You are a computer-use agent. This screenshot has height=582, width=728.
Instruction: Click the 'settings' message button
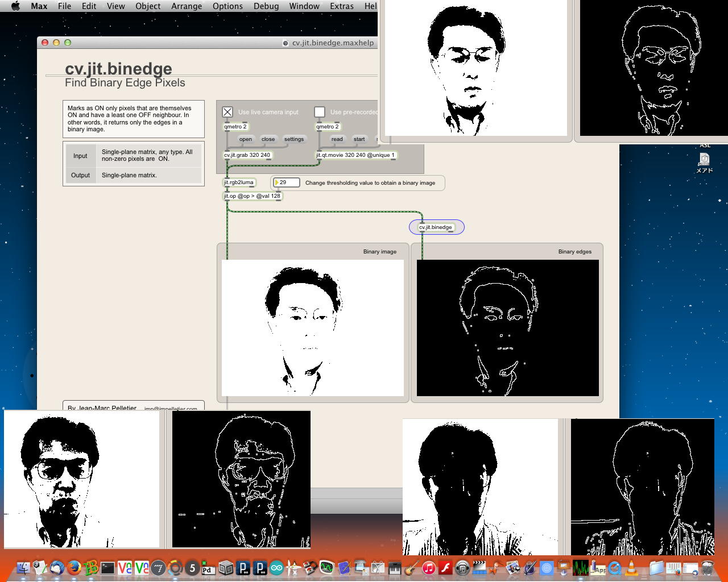point(293,139)
